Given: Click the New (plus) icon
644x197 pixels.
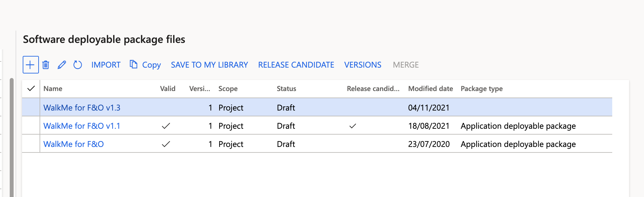Looking at the screenshot, I should (x=30, y=65).
